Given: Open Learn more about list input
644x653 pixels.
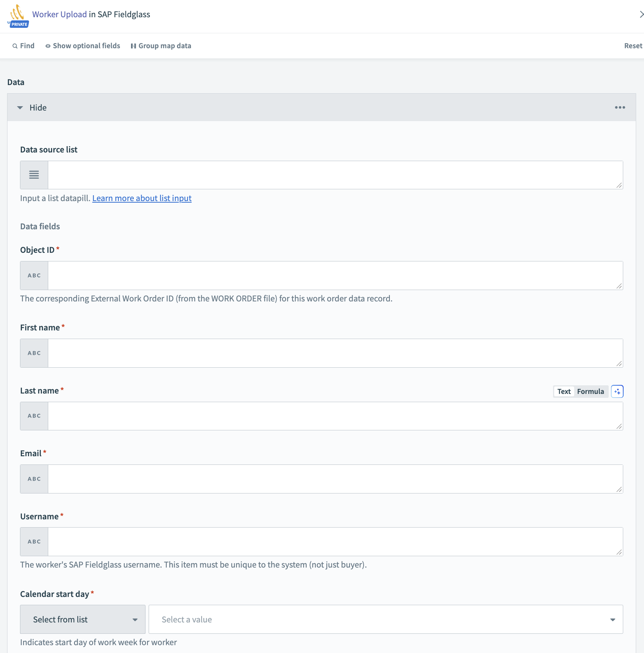Looking at the screenshot, I should coord(142,198).
